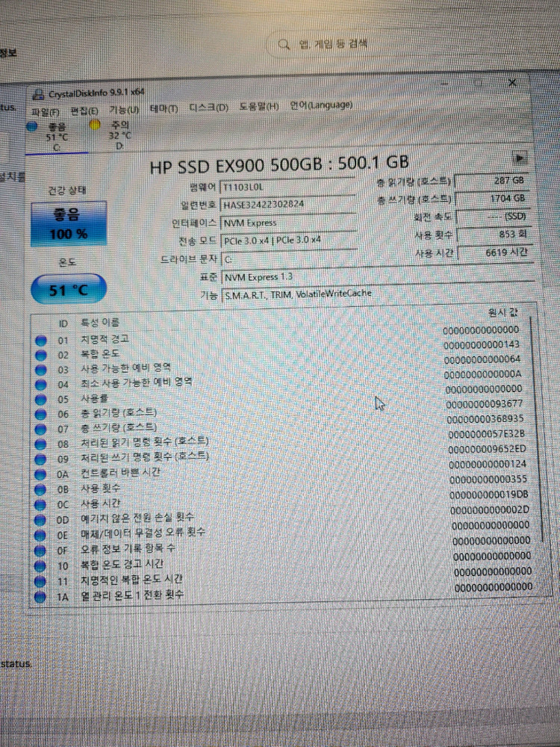Open the 테마(T) menu

[x=164, y=109]
